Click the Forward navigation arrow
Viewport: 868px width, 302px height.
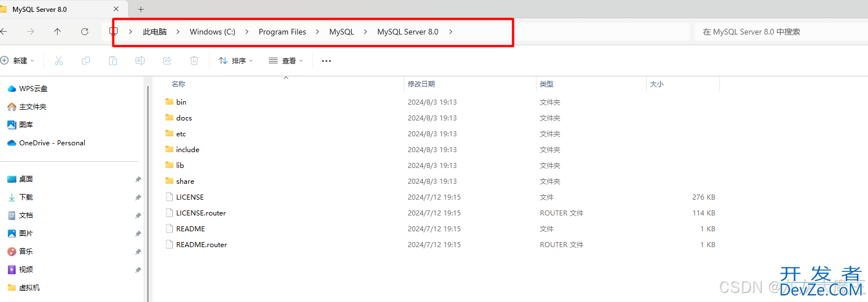point(30,32)
